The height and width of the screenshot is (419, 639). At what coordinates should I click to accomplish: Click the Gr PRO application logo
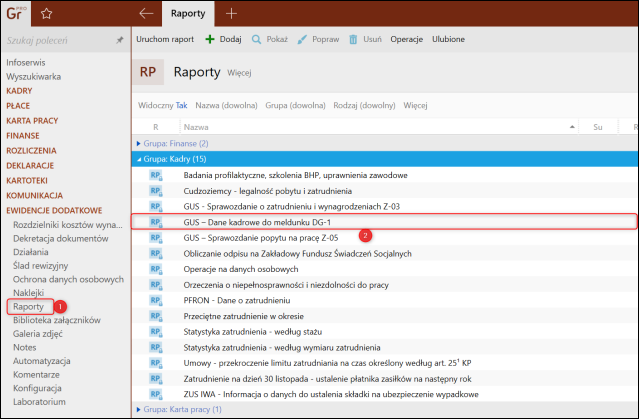(16, 14)
